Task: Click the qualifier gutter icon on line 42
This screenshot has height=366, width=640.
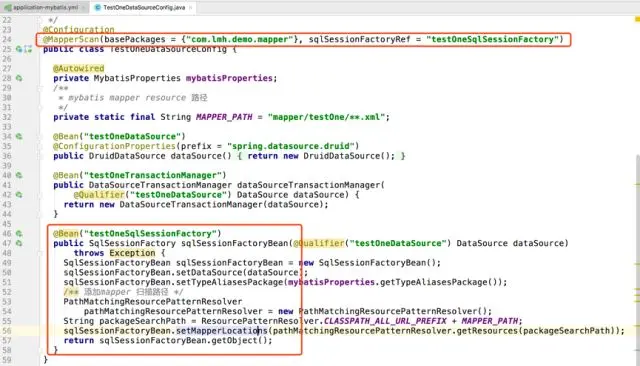Action: (19, 195)
